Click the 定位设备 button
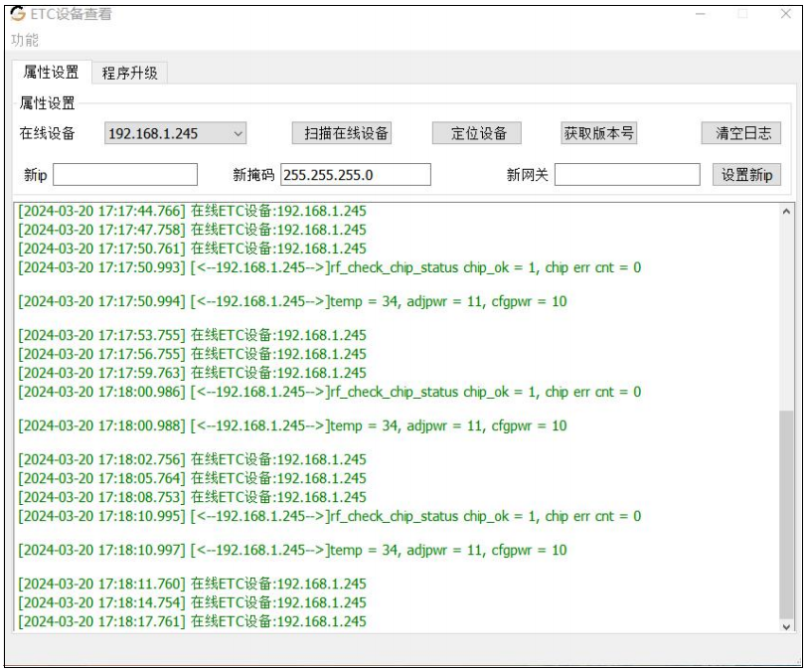Viewport: 807px width, 672px height. pos(477,133)
